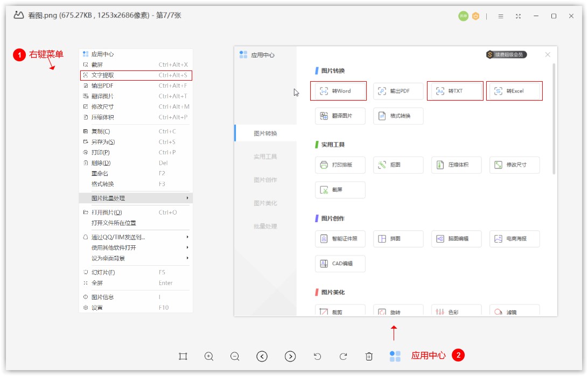Open the App Center grid icon in toolbar
This screenshot has height=376, width=588.
pyautogui.click(x=395, y=356)
